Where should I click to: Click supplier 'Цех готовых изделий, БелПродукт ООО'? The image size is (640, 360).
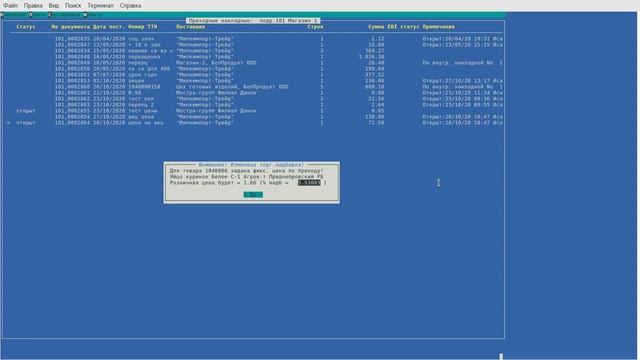point(232,87)
